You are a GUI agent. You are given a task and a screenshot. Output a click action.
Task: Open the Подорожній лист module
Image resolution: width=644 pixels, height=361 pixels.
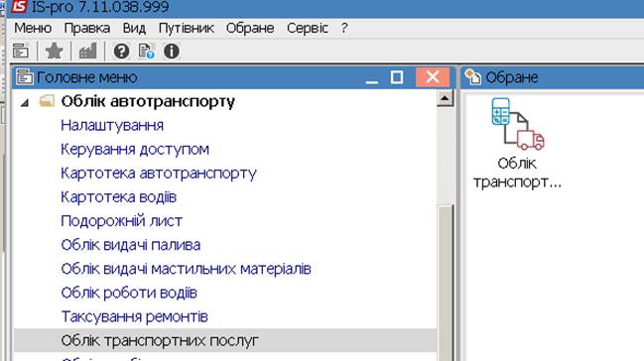point(122,221)
